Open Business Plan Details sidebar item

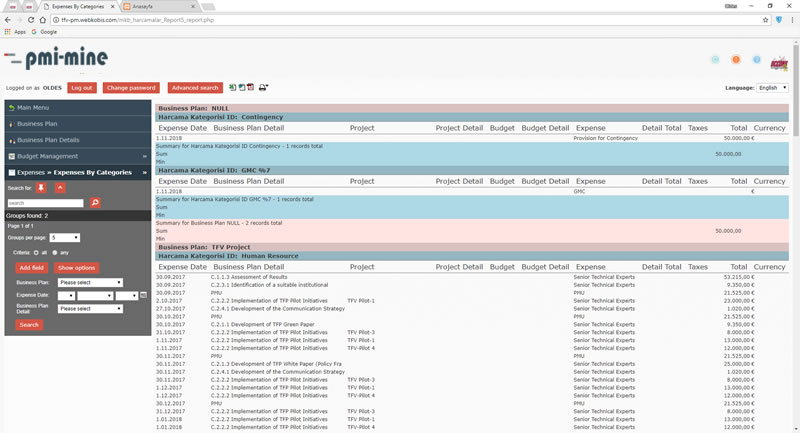coord(78,140)
